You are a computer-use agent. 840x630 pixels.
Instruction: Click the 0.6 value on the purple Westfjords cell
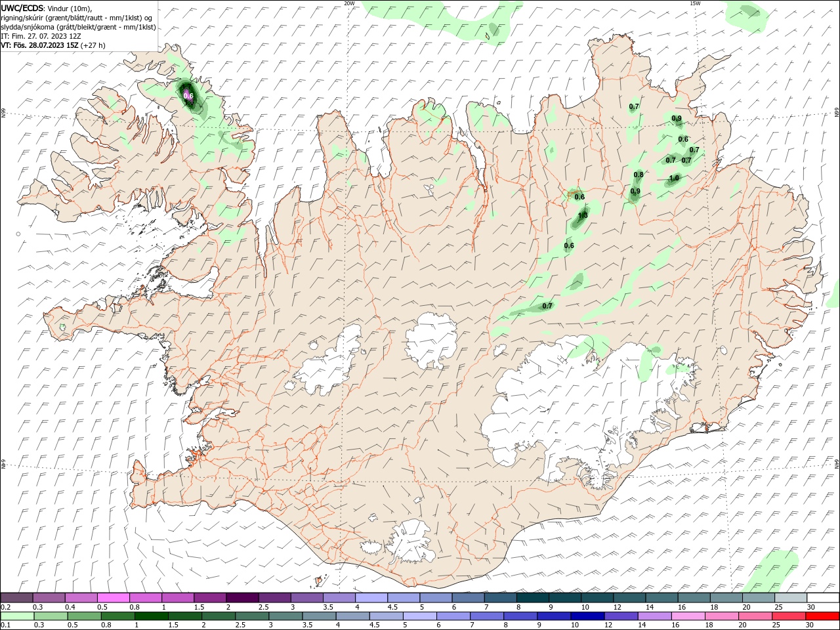point(188,96)
